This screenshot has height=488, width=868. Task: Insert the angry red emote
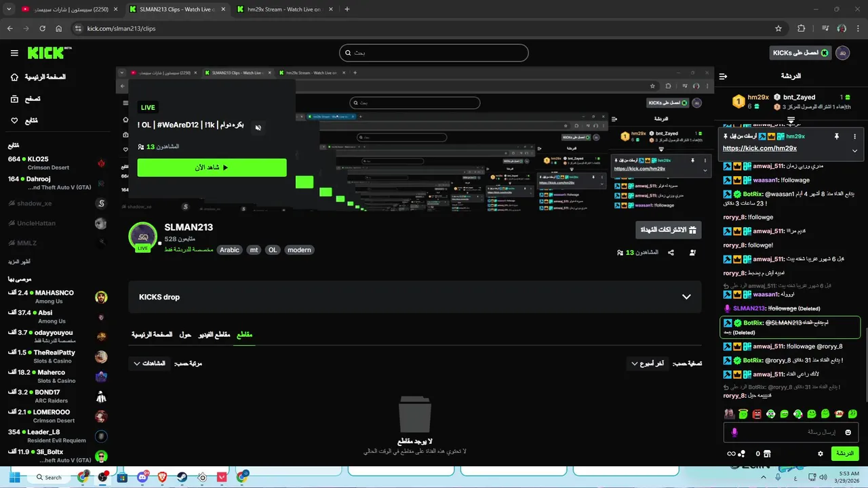pos(757,413)
